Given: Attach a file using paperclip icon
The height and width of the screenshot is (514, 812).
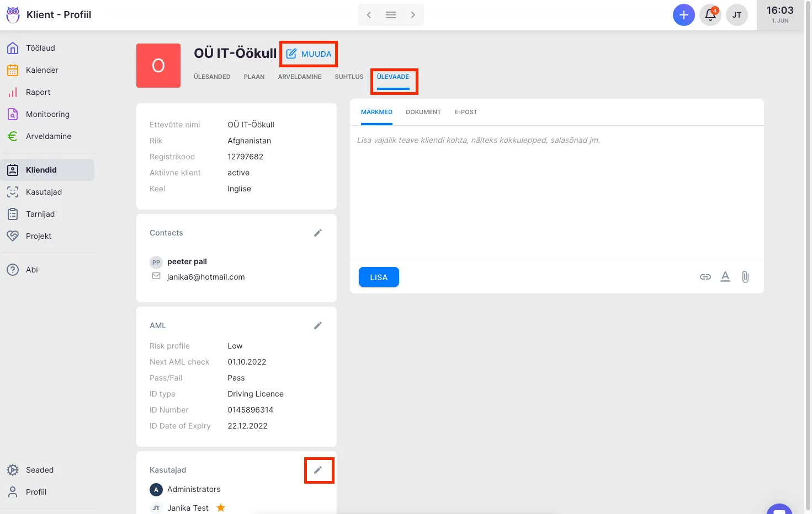Looking at the screenshot, I should click(x=745, y=277).
